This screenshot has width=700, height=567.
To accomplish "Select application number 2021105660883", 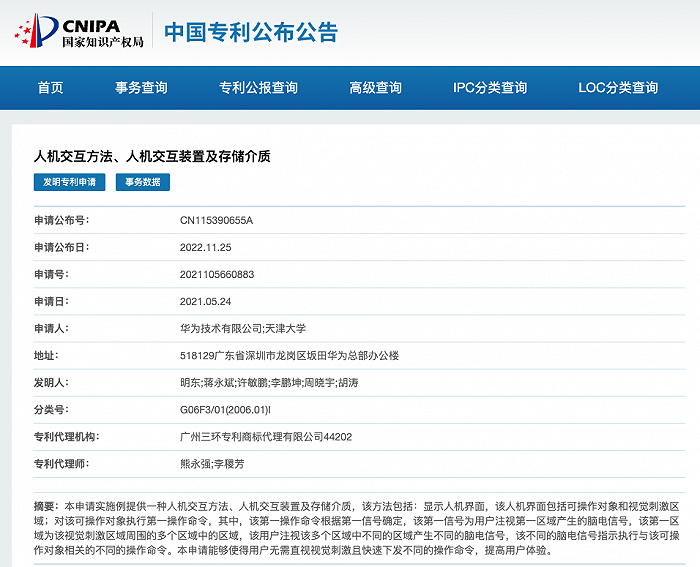I will pos(217,275).
